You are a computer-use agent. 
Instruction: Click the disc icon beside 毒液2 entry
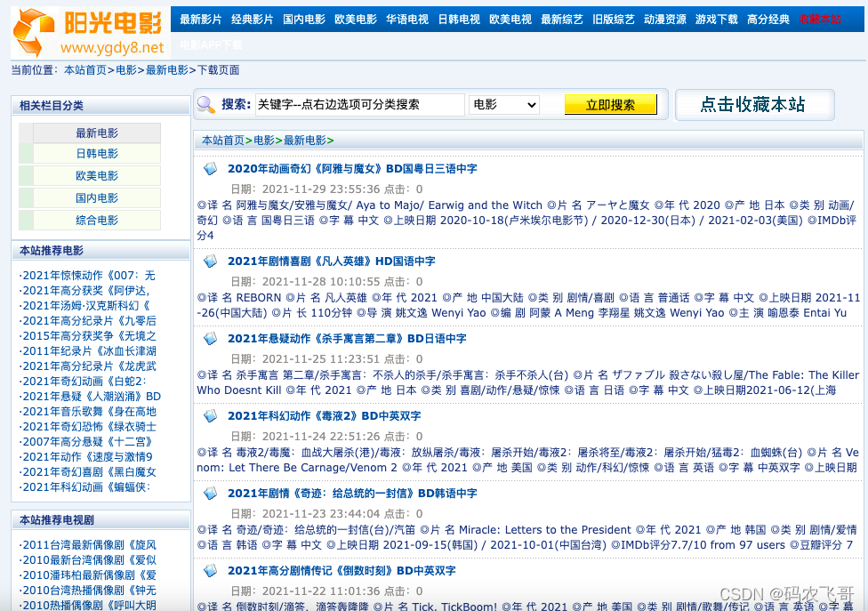point(210,414)
